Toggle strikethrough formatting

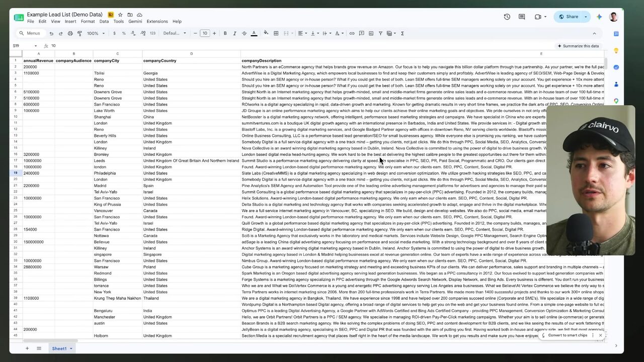coord(244,33)
